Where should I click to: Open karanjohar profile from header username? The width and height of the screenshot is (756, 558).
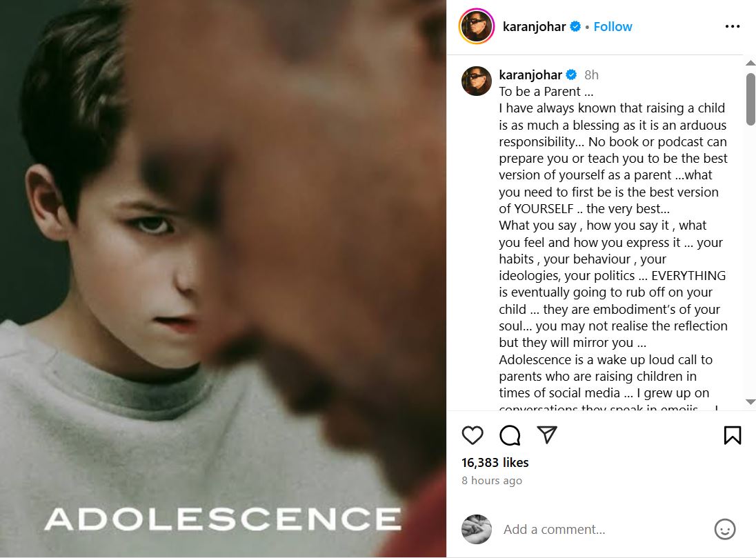click(534, 27)
